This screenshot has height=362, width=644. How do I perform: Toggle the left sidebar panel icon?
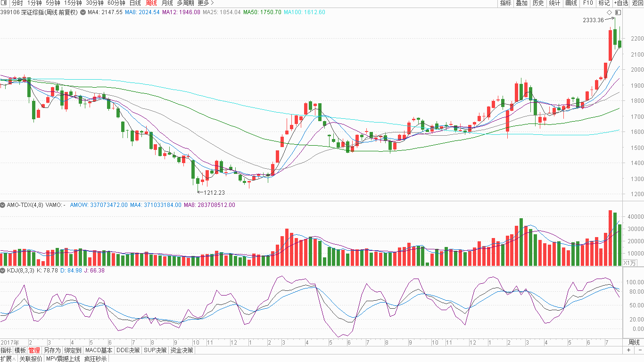pos(4,3)
